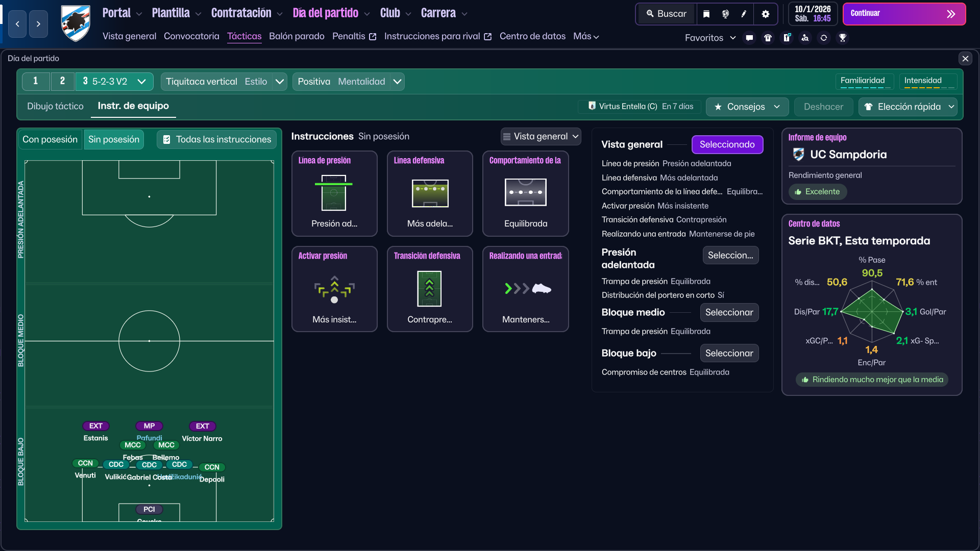
Task: Click the scout search shortcut icon
Action: [805, 38]
